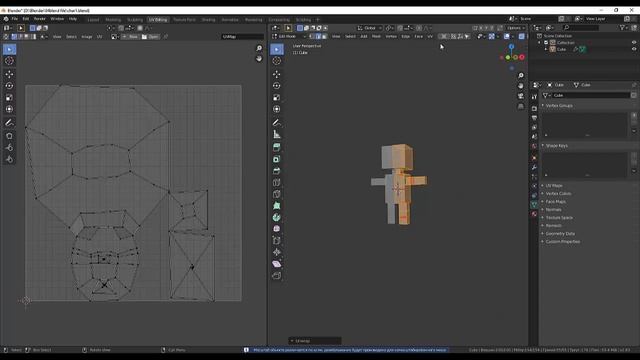Select the UV Pinch sculpt tool
The height and width of the screenshot is (360, 640).
[x=9, y=159]
